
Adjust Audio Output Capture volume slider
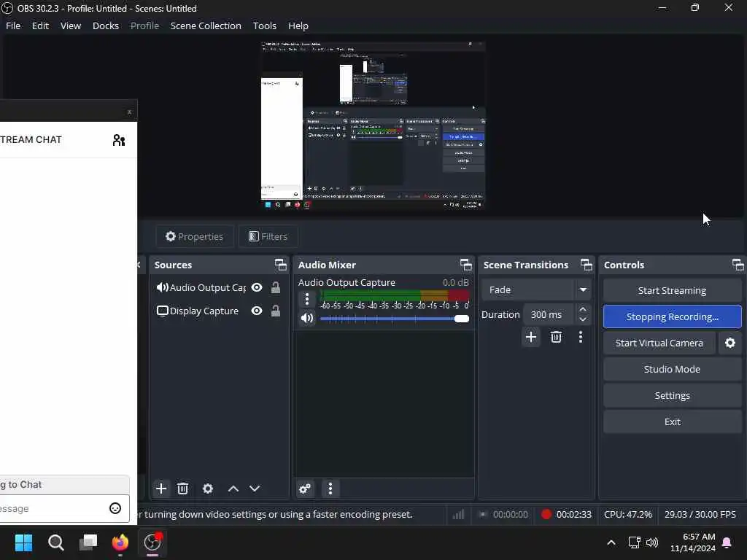point(395,319)
